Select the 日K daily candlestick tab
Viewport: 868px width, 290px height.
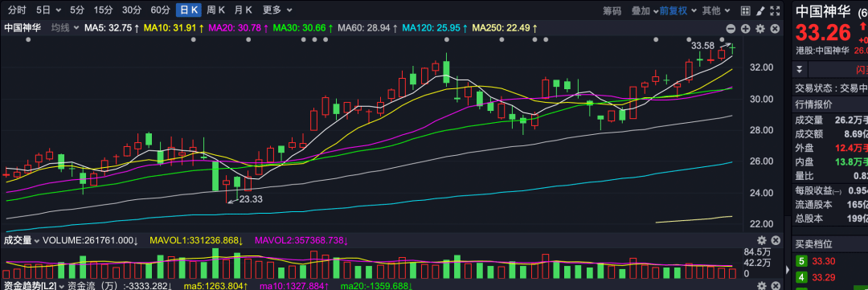coord(190,10)
